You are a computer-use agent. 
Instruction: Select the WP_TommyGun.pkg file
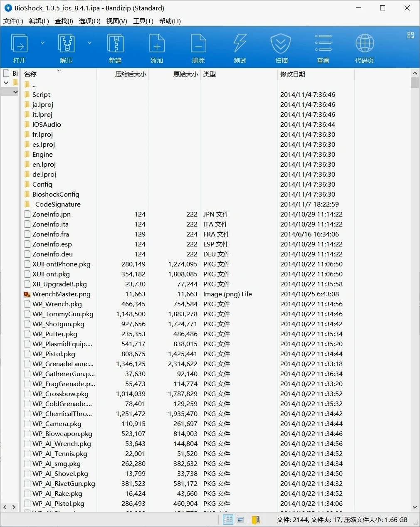[63, 314]
